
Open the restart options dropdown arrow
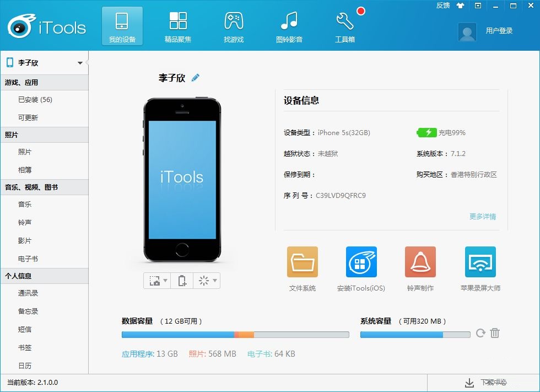coord(215,281)
